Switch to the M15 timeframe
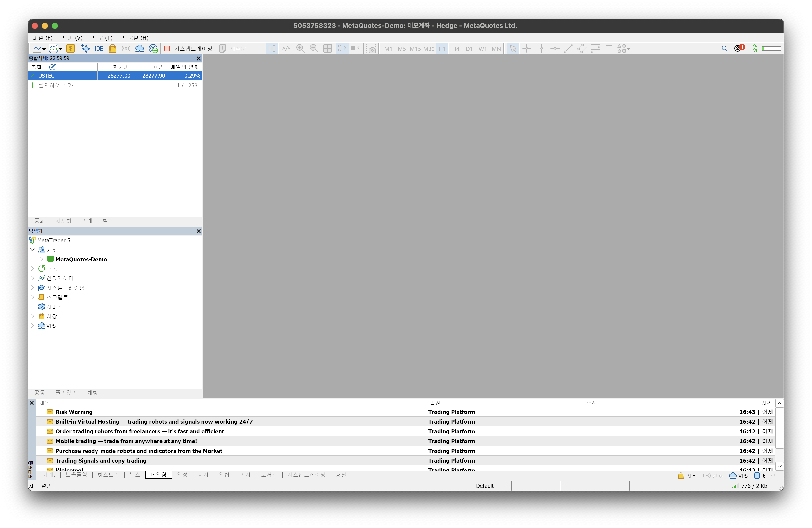Viewport: 812px width, 528px height. tap(415, 49)
